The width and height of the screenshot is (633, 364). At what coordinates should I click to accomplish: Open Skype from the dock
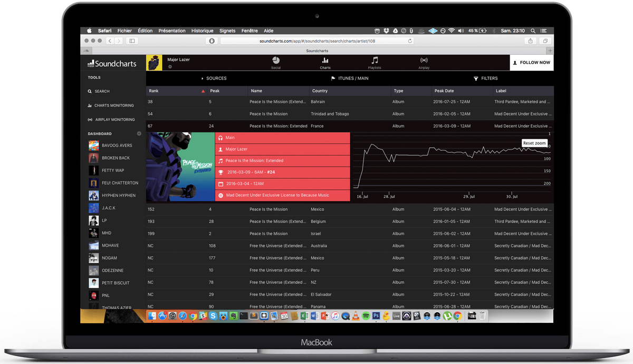pos(213,316)
